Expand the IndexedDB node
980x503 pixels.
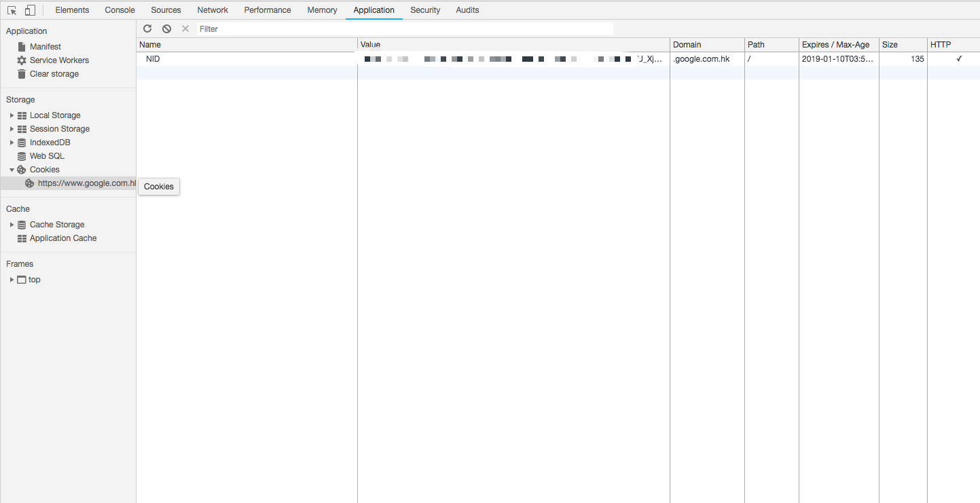(x=12, y=143)
